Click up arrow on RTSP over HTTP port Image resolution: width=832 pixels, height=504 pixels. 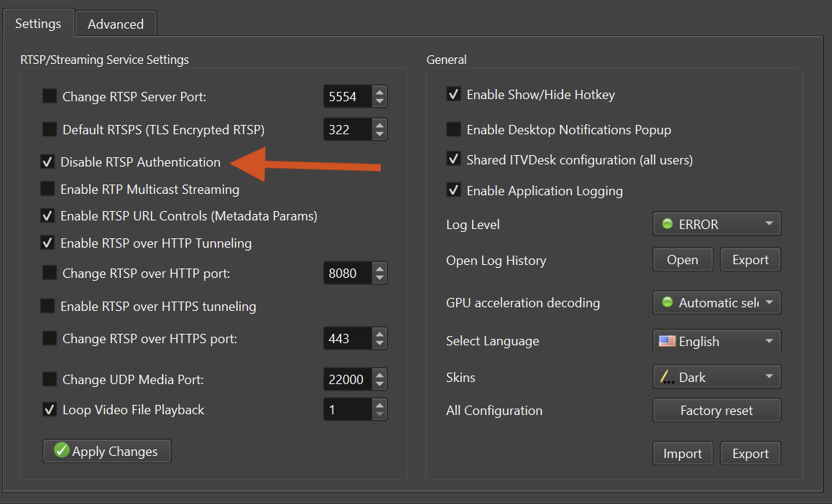click(379, 268)
